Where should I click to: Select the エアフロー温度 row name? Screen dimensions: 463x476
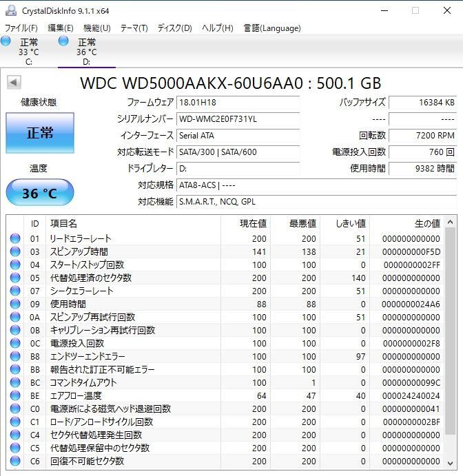(x=76, y=396)
